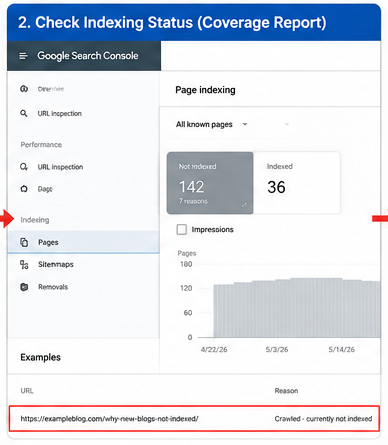Click the URL column header
Viewport: 388px width, 445px height.
click(x=27, y=391)
